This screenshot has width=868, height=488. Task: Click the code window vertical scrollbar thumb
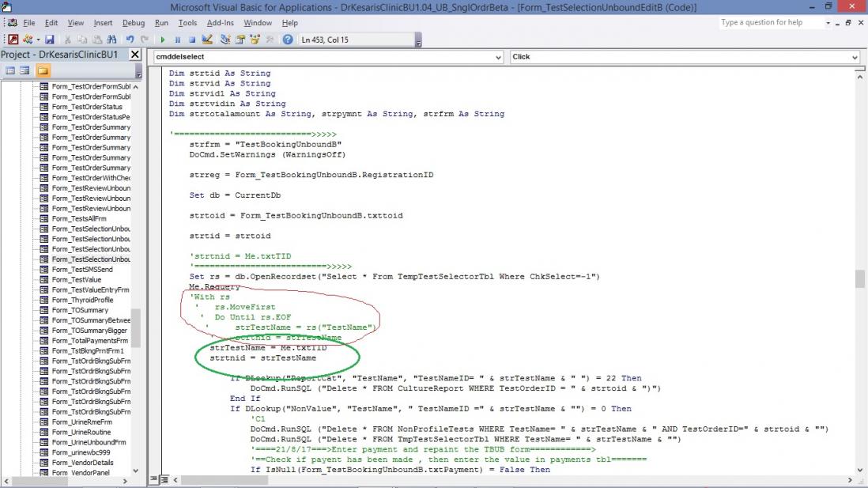(x=859, y=278)
